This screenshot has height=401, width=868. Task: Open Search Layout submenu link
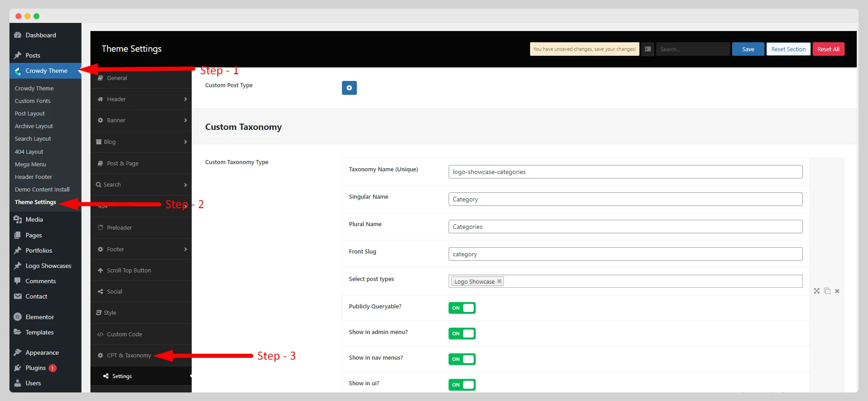pyautogui.click(x=33, y=139)
